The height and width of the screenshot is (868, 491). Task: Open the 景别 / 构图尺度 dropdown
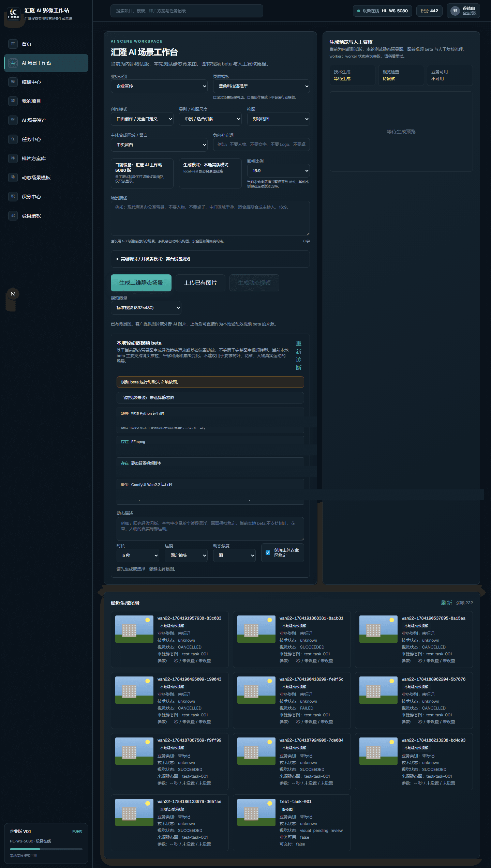[x=210, y=119]
